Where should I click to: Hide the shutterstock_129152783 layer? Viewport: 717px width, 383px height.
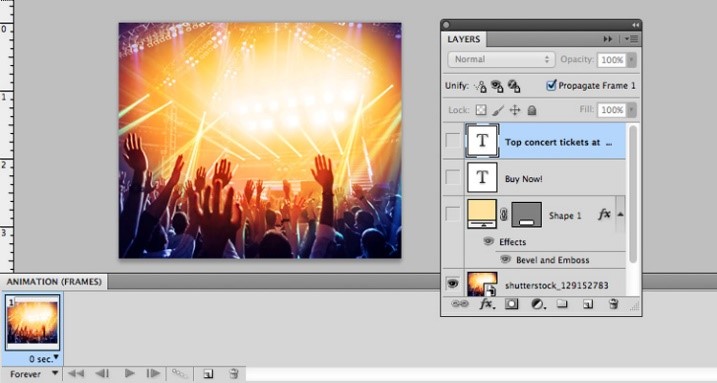453,283
